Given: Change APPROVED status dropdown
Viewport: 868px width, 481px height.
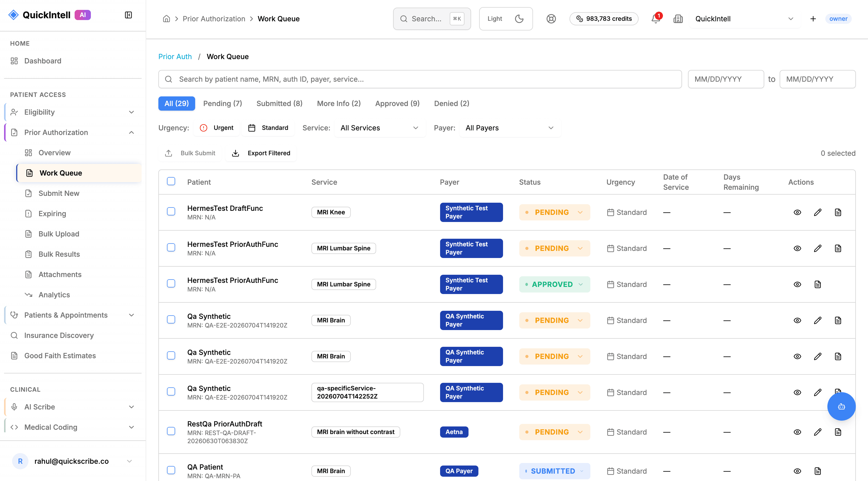Looking at the screenshot, I should click(555, 284).
